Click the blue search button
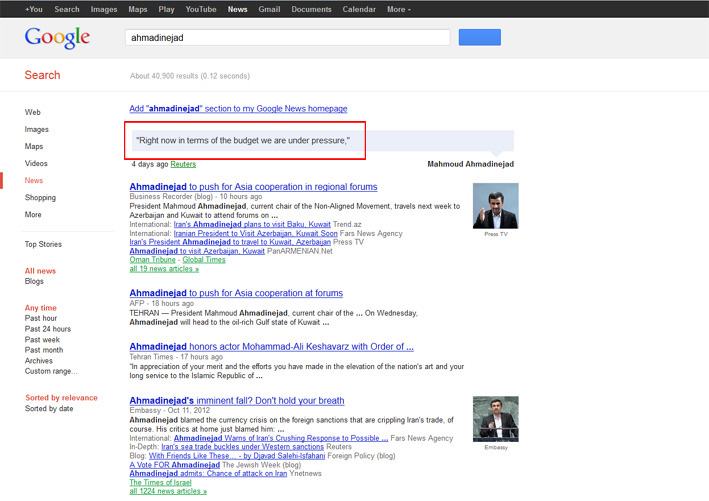This screenshot has width=709, height=501. pos(480,37)
